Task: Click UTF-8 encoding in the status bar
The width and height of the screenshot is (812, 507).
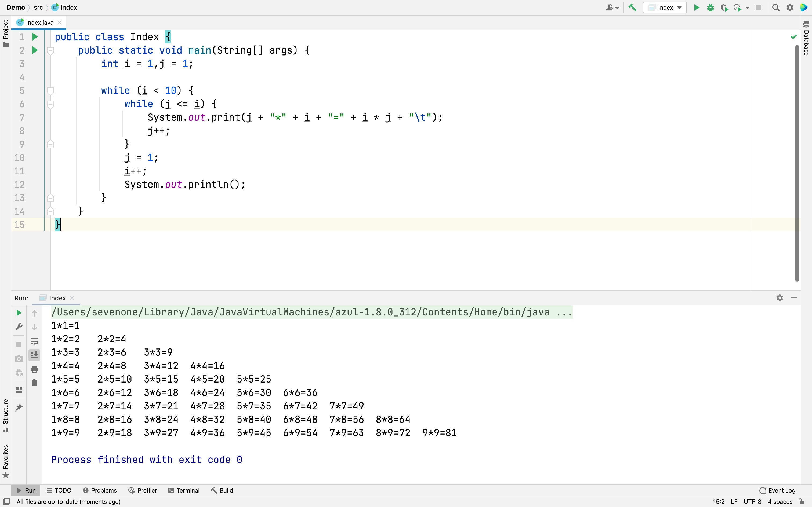Action: point(752,502)
